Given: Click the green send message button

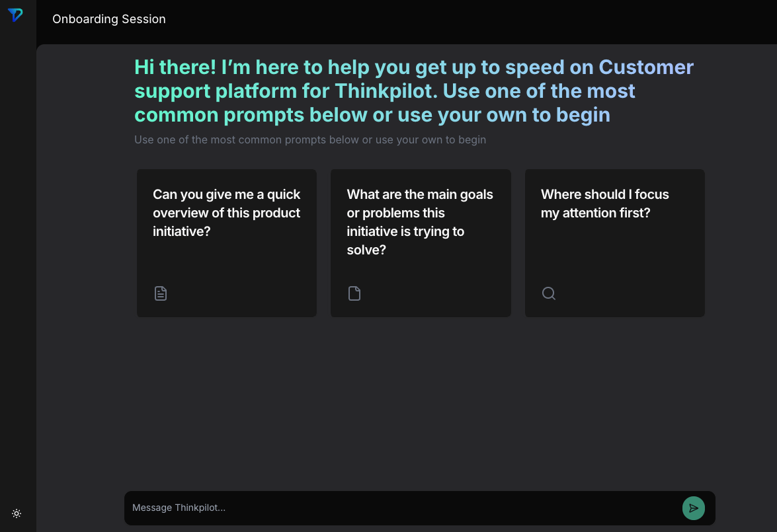Looking at the screenshot, I should 693,508.
